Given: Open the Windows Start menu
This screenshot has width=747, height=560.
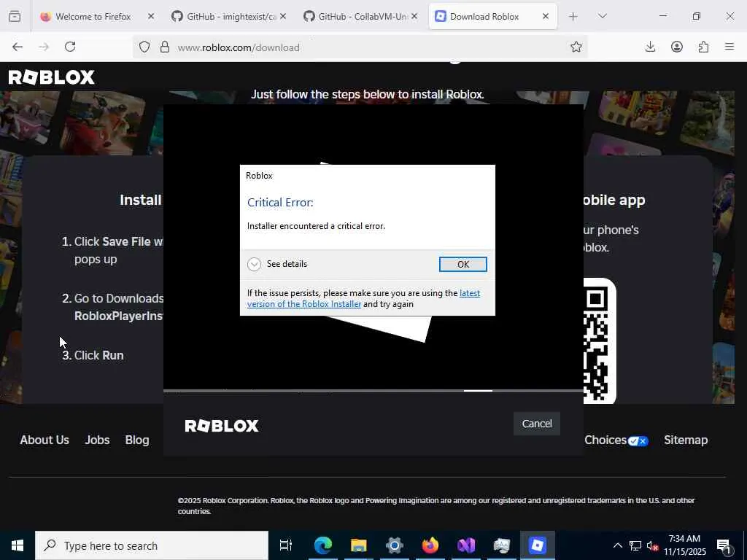Looking at the screenshot, I should (18, 545).
